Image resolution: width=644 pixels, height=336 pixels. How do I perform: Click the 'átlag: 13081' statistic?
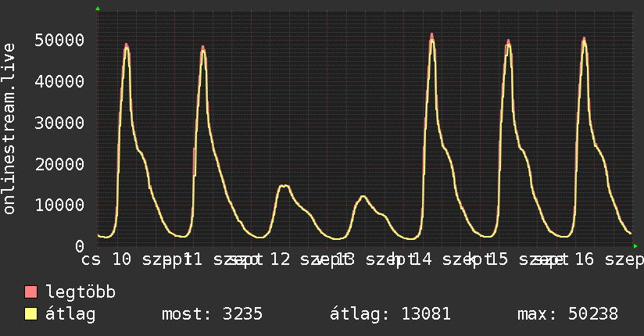[390, 314]
